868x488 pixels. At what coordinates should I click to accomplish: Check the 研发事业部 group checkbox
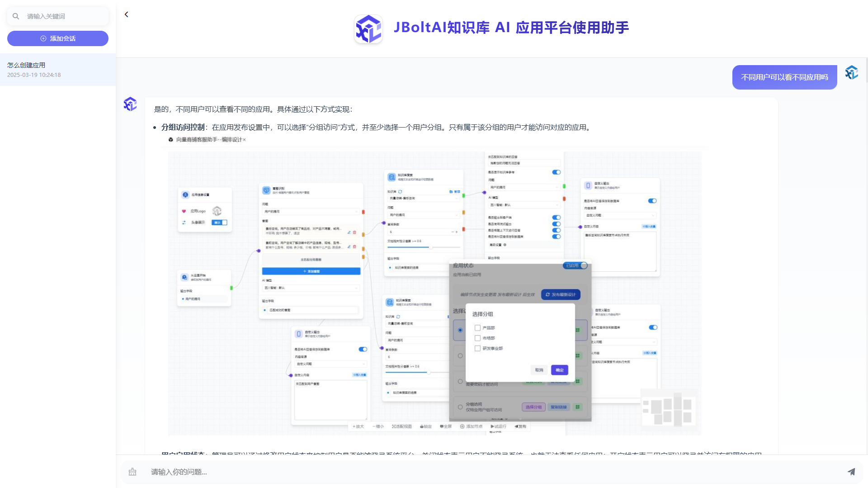[x=477, y=348]
